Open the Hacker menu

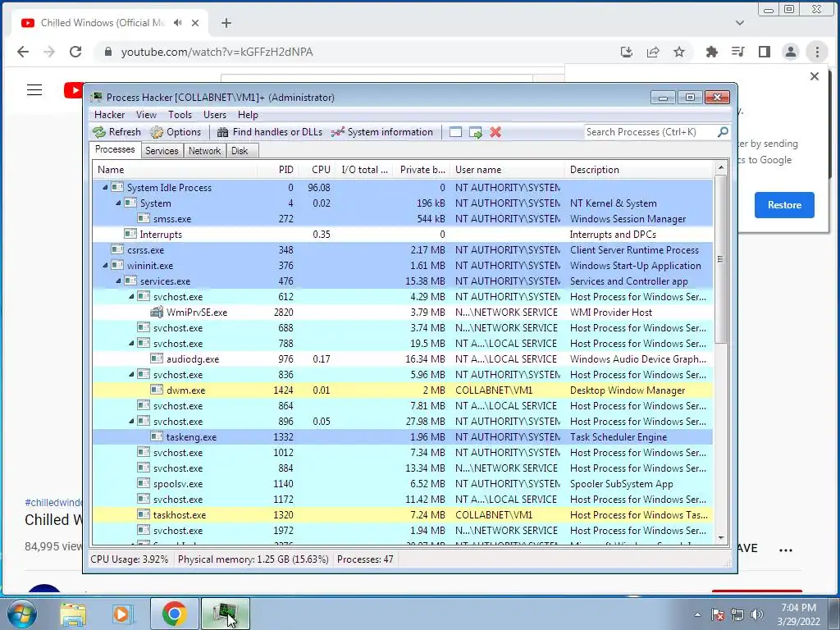pos(109,115)
